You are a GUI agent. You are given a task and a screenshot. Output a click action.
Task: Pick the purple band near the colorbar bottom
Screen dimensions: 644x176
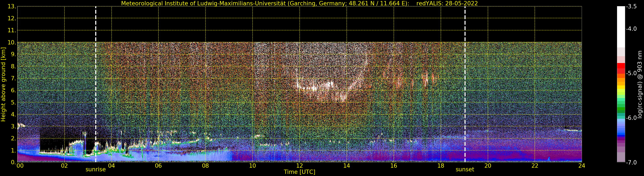pos(621,144)
